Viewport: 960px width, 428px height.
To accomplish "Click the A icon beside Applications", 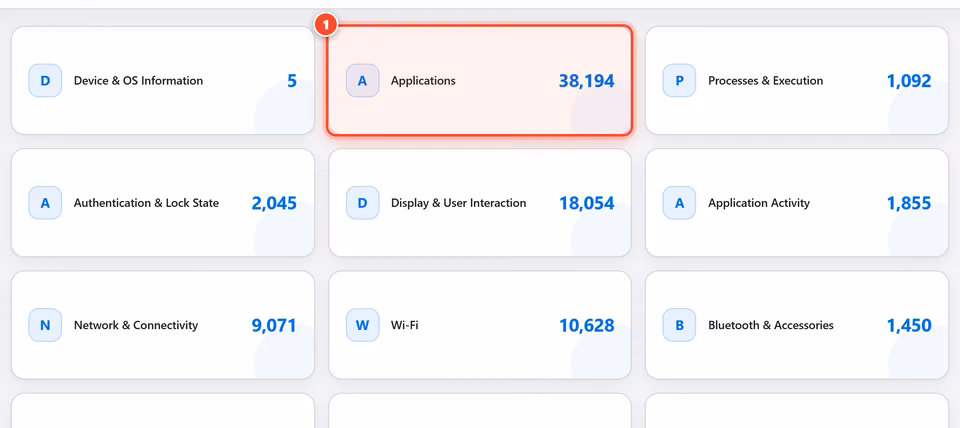I will pyautogui.click(x=362, y=80).
